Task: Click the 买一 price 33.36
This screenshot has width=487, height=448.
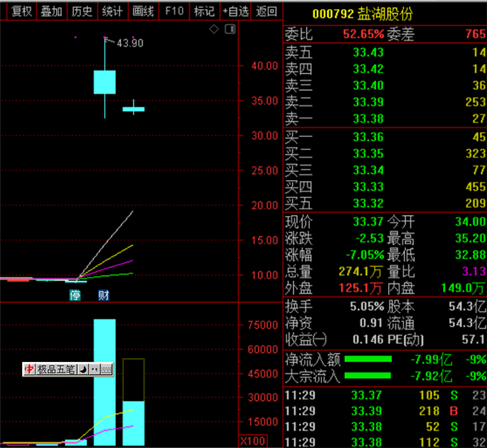Action: coord(368,137)
